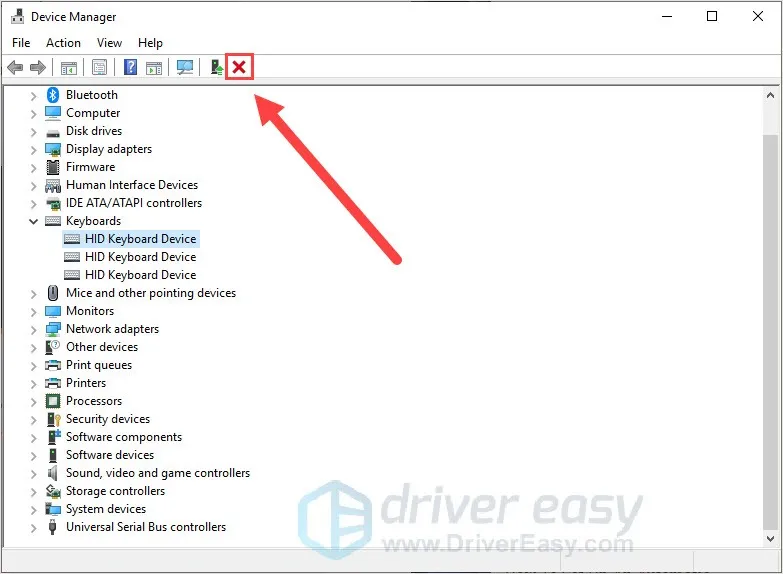Click the Update driver toolbar icon
Screen dimensions: 783x574
pos(216,67)
